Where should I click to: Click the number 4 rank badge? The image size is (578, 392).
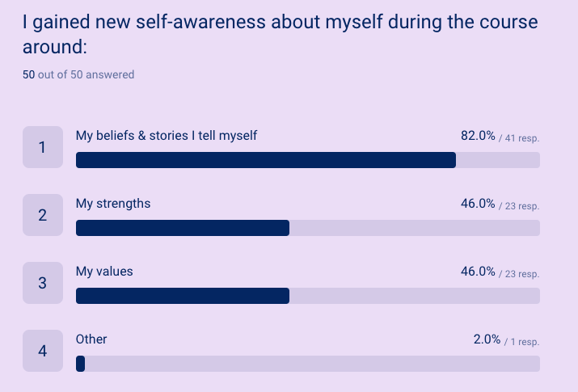click(x=43, y=351)
